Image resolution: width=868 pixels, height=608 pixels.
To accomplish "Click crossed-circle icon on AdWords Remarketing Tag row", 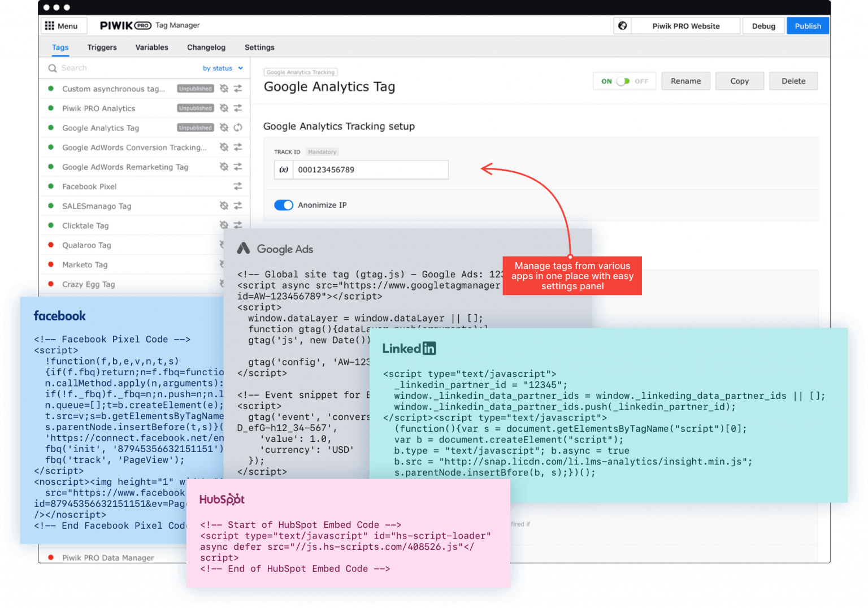I will point(224,167).
